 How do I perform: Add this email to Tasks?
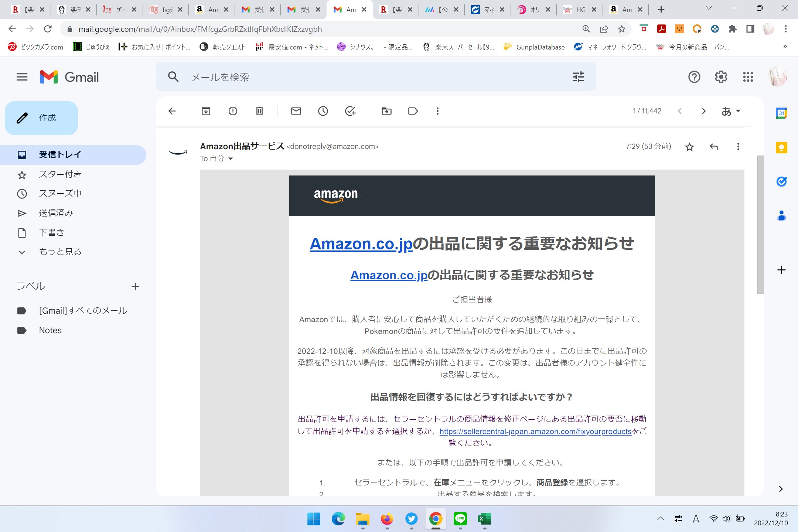pos(350,111)
